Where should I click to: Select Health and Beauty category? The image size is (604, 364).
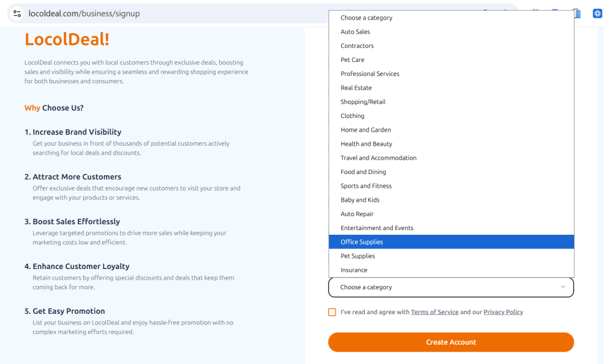pyautogui.click(x=366, y=144)
